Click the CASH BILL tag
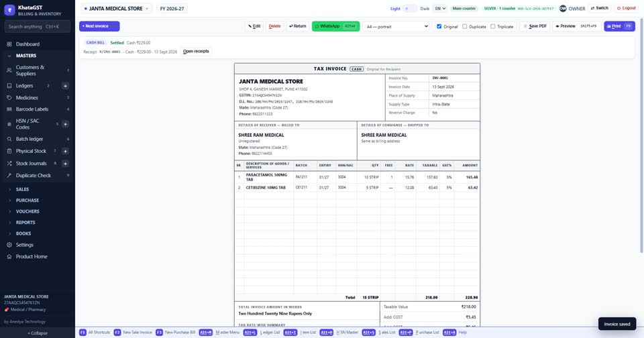The width and height of the screenshot is (644, 338). pos(95,43)
